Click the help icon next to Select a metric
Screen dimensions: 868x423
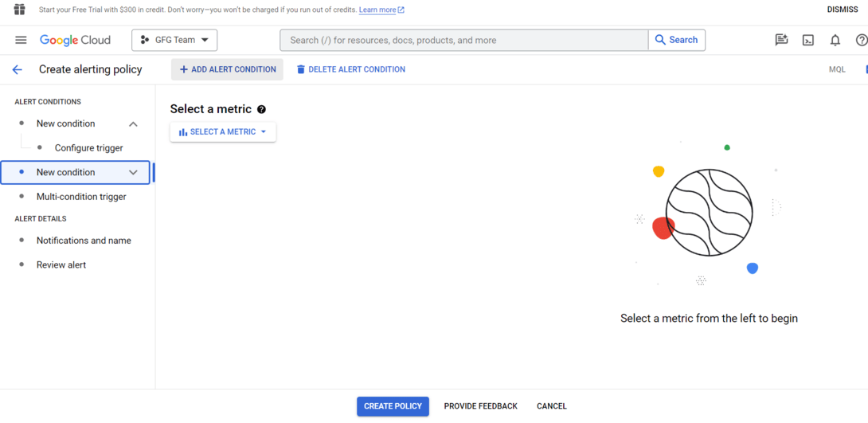[x=261, y=109]
